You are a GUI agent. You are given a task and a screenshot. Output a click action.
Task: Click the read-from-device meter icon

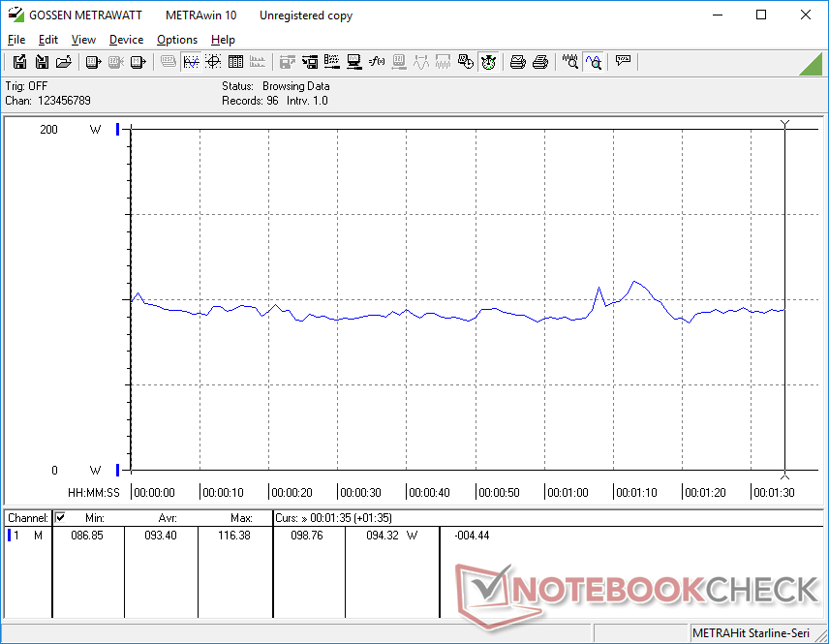click(x=94, y=62)
